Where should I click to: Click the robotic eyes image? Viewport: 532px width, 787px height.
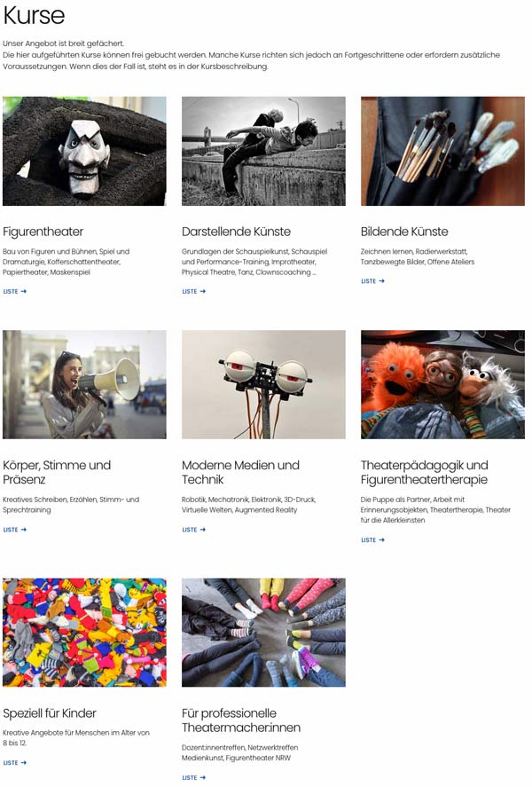click(x=263, y=384)
